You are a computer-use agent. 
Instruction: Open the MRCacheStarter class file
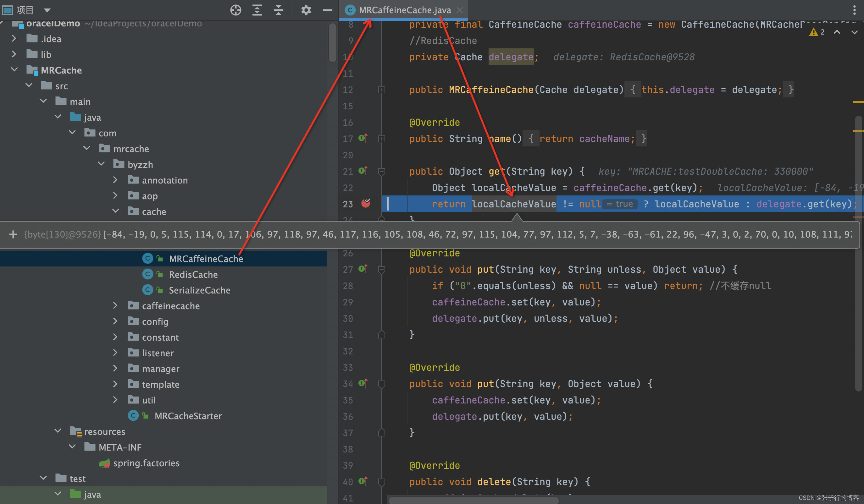pos(188,416)
